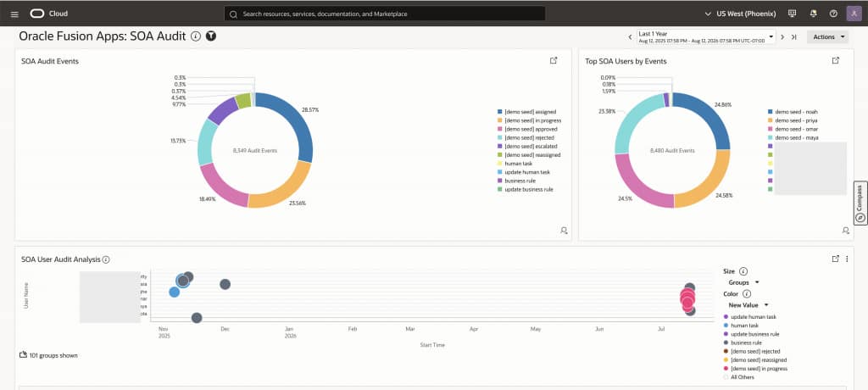Viewport: 868px width, 390px height.
Task: Open the Size Groups dropdown
Action: point(743,282)
